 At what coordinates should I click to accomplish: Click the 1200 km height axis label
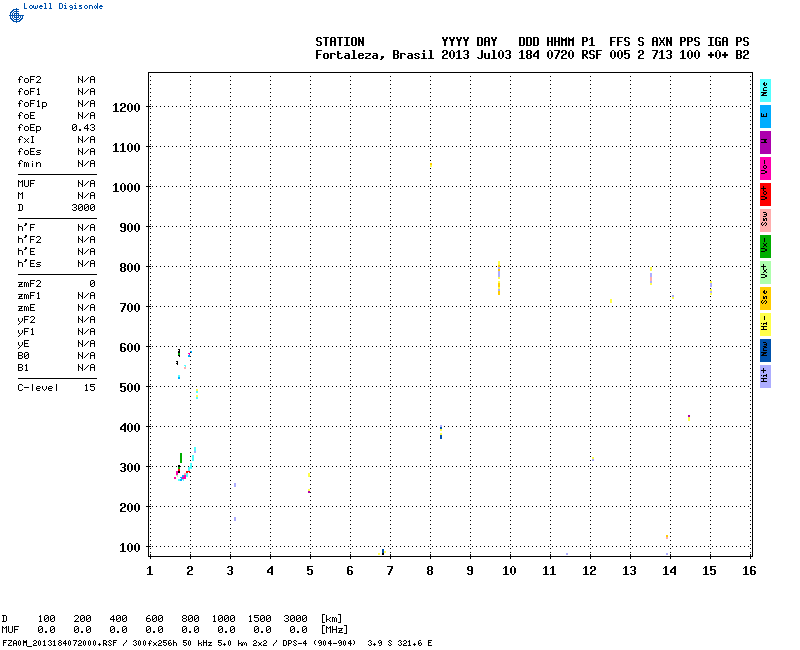[127, 107]
